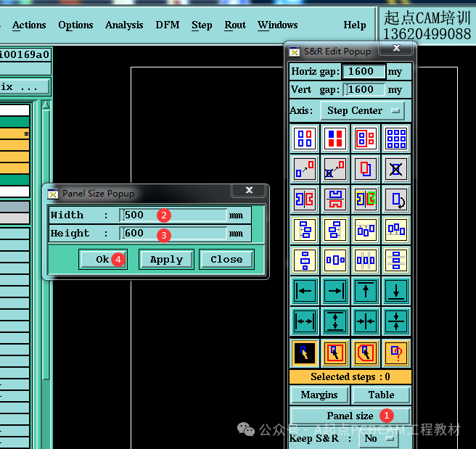This screenshot has width=476, height=449.
Task: Open the Windows menu
Action: 278,25
